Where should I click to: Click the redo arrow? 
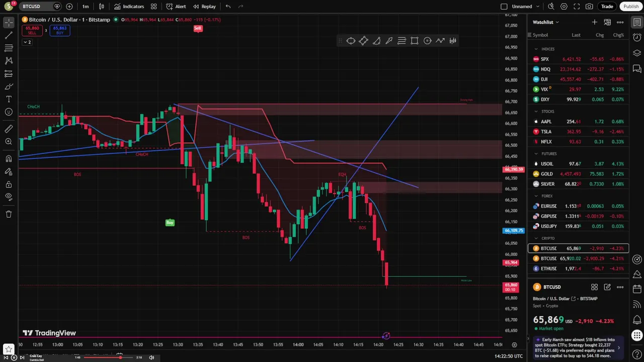241,7
